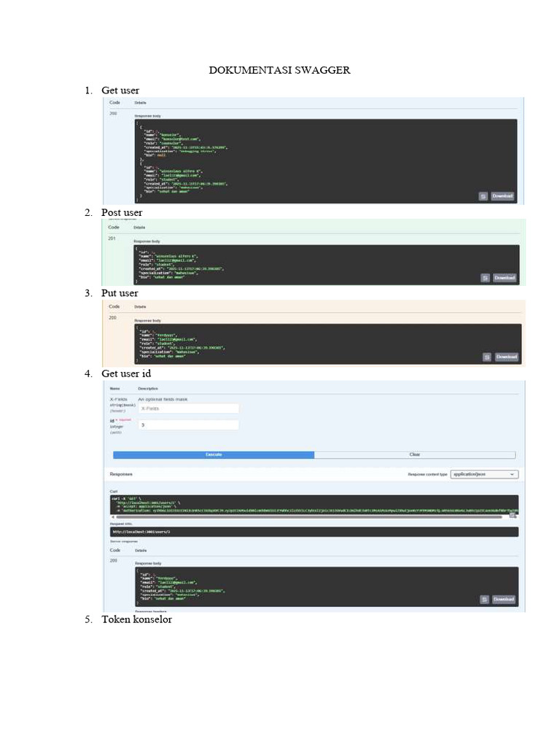Viewport: 560px width, 747px height.
Task: Select the heading 'Get user id'
Action: pos(126,373)
